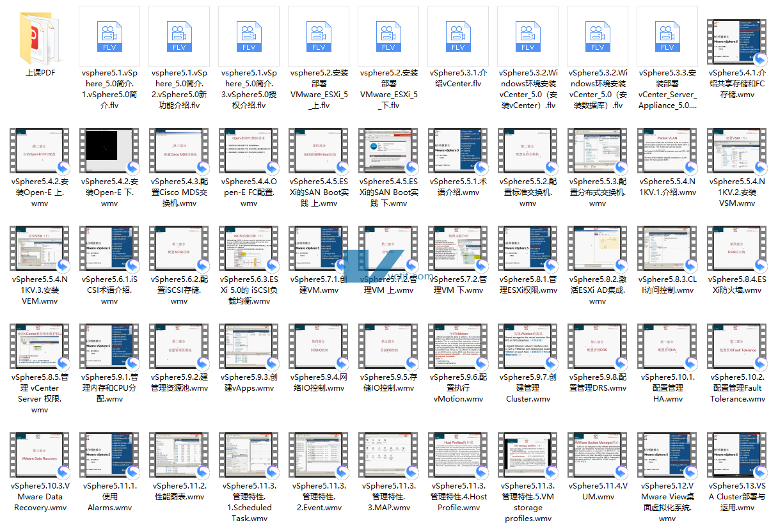Select 使用Alarms.wmv thumbnail

pyautogui.click(x=109, y=455)
